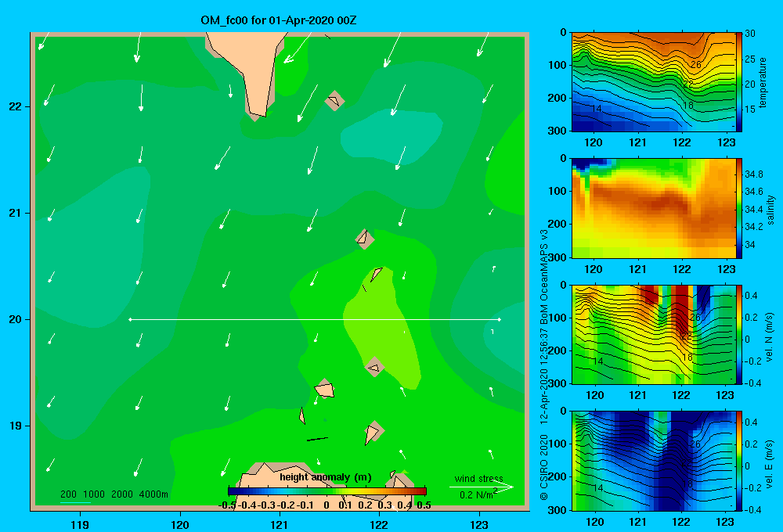The height and width of the screenshot is (532, 783).
Task: Click the '26' isotherm label in temperature panel
Action: click(695, 65)
